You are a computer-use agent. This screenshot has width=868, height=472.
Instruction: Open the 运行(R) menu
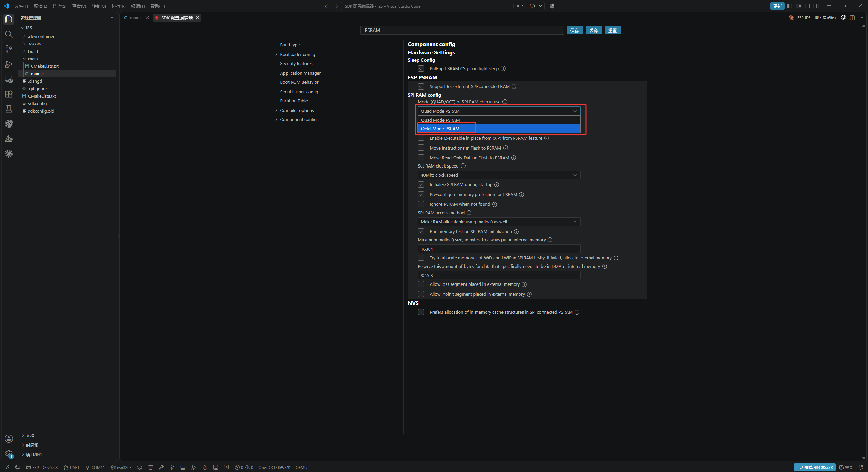pos(118,6)
